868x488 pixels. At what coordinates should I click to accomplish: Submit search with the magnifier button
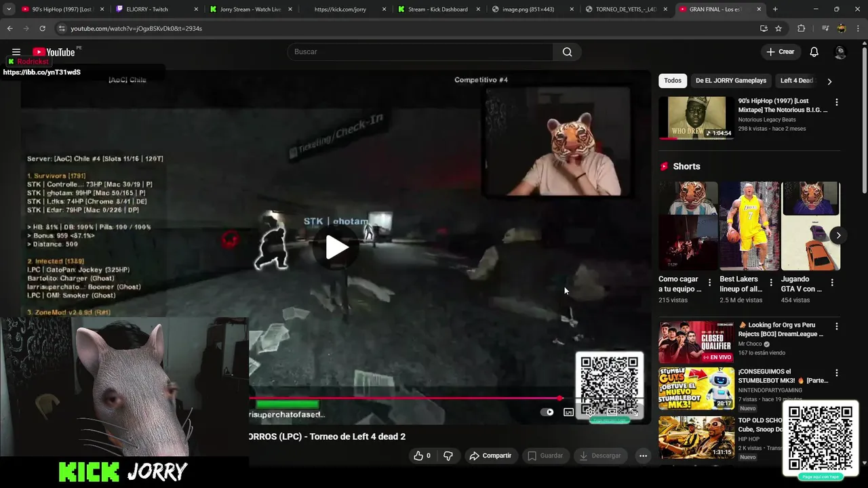coord(567,52)
